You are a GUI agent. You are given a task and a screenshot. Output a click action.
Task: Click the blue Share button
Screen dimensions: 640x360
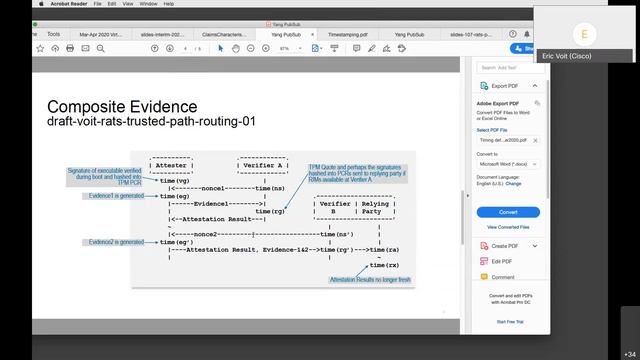[522, 49]
